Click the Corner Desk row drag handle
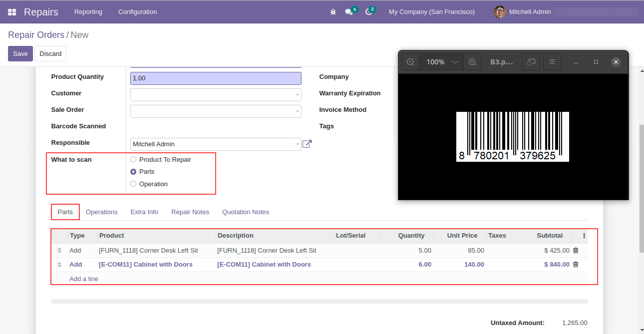Image resolution: width=644 pixels, height=334 pixels. click(x=59, y=251)
